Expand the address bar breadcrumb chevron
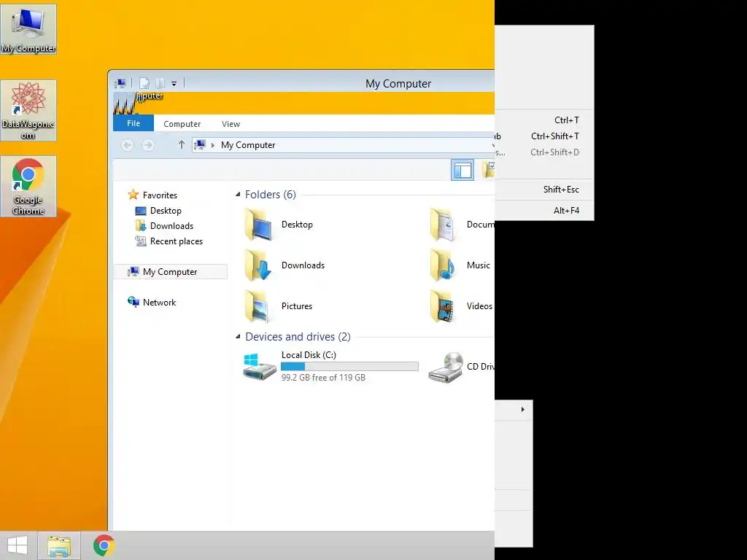The height and width of the screenshot is (560, 747). pos(213,145)
